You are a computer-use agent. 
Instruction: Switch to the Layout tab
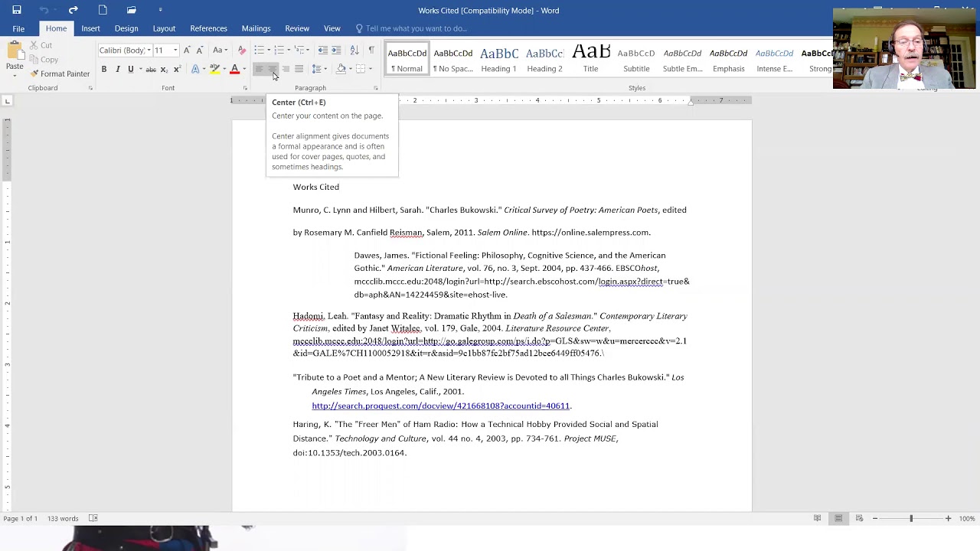coord(164,28)
